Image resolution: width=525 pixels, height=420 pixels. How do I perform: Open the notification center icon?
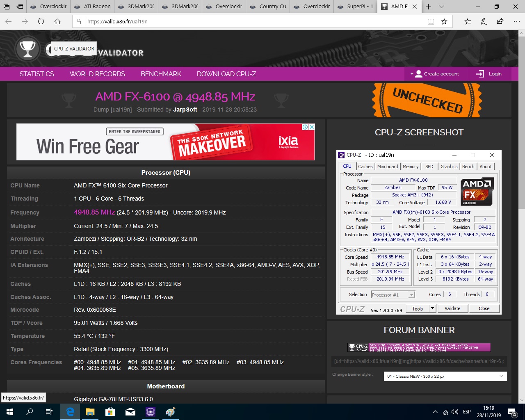513,412
